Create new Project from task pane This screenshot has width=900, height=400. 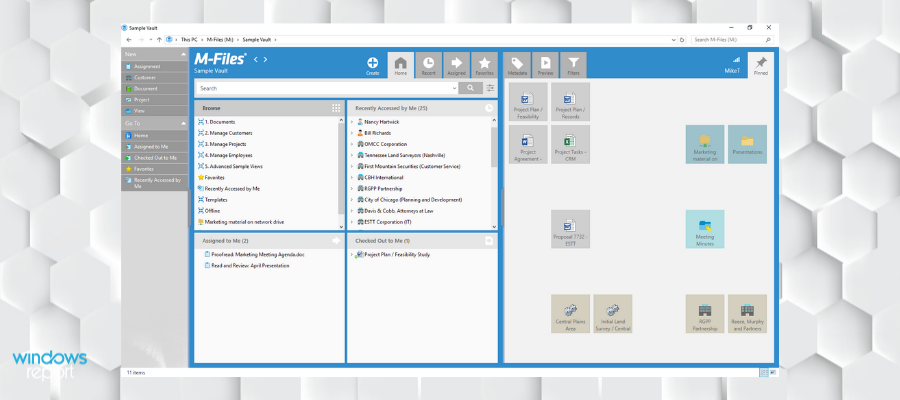point(155,100)
